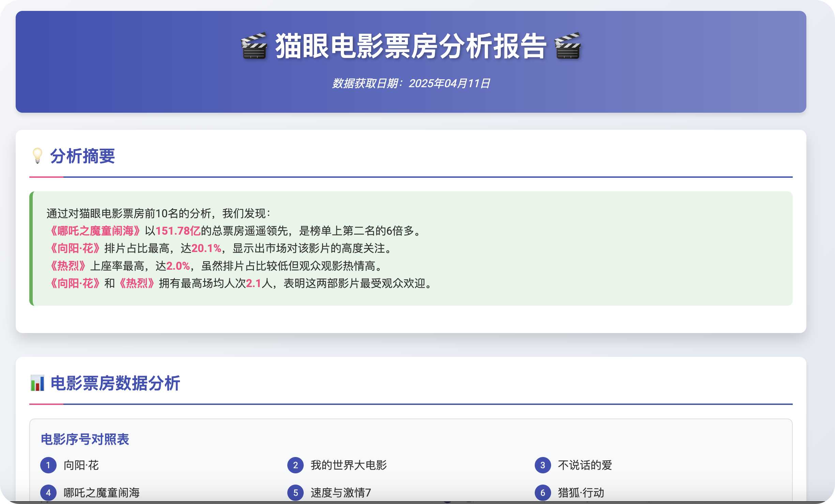Click highlighted 《热烈》 in seat rate line

point(68,266)
